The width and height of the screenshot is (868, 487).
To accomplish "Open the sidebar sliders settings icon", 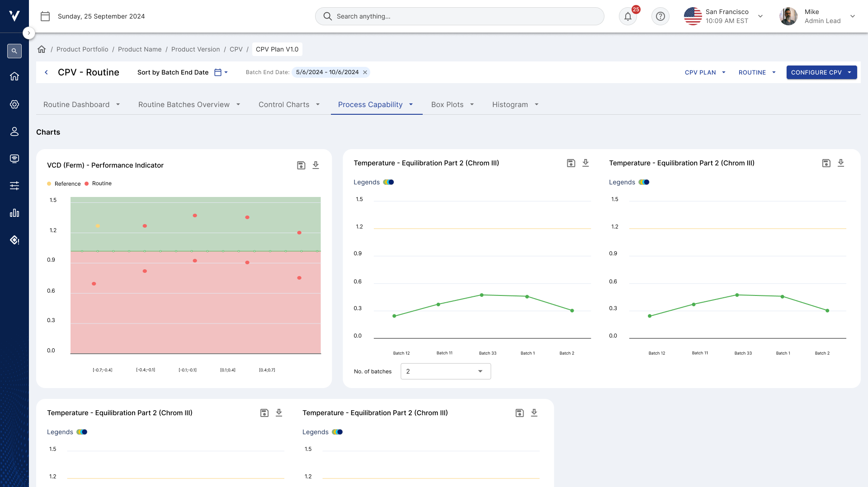I will click(x=14, y=186).
